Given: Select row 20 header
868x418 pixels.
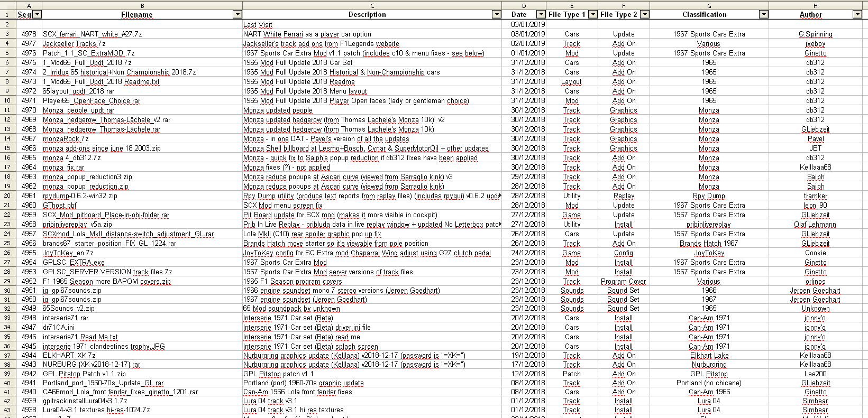Looking at the screenshot, I should tap(7, 196).
